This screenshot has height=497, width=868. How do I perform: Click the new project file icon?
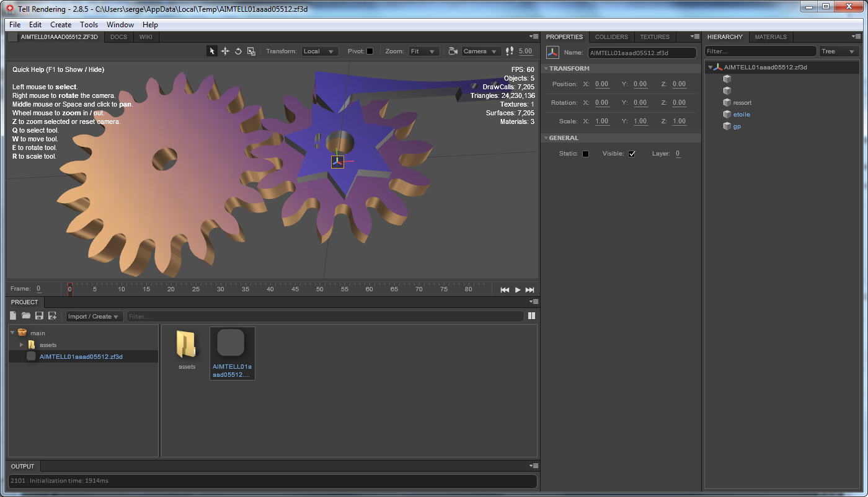click(13, 316)
